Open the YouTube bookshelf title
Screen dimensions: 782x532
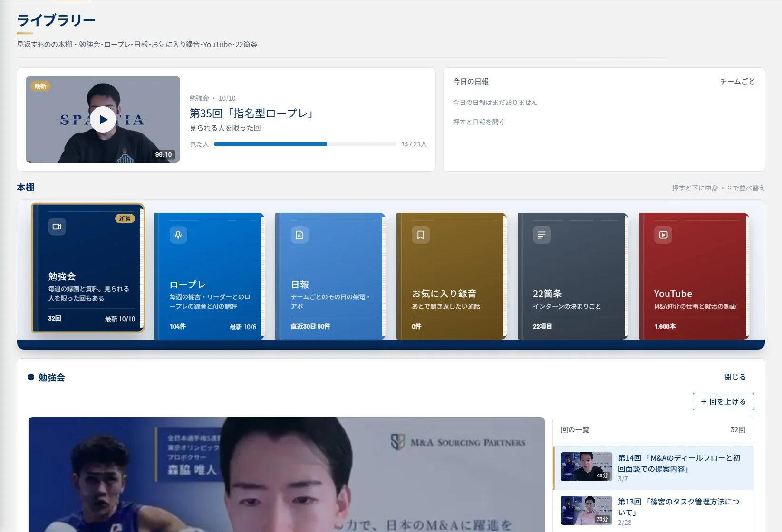coord(673,294)
